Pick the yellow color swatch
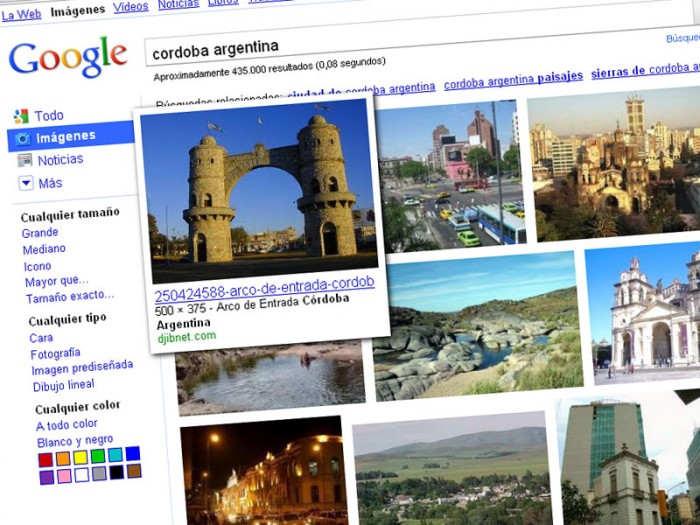The height and width of the screenshot is (525, 700). tap(80, 457)
